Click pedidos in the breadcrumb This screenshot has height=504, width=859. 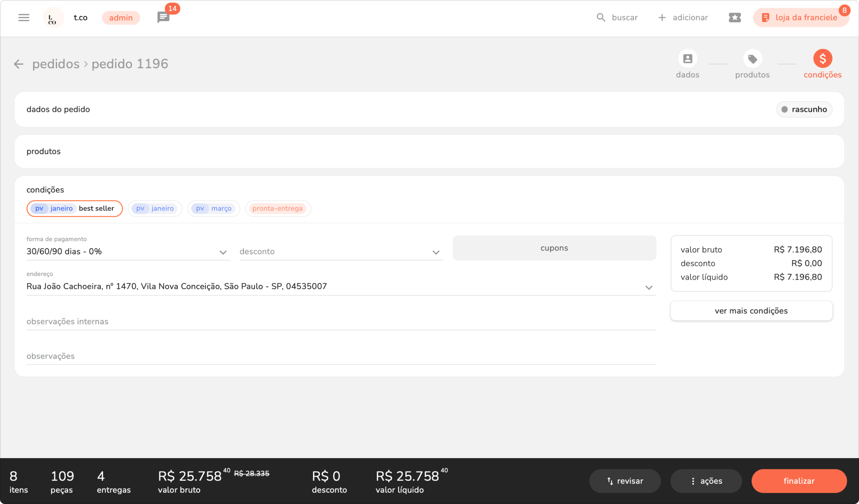[56, 64]
